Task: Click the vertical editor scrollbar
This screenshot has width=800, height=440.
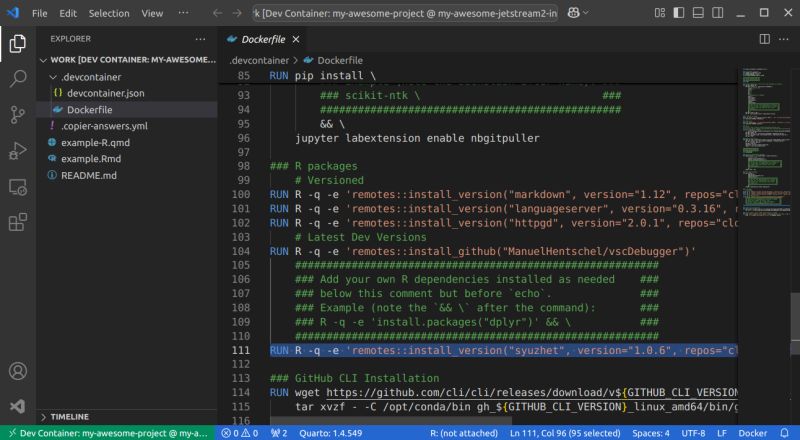Action: coord(795,323)
